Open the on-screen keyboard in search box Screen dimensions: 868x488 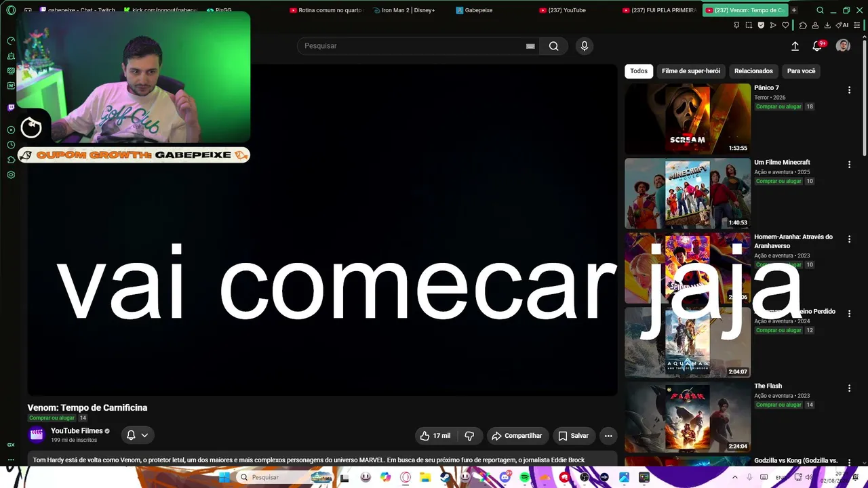(x=530, y=46)
